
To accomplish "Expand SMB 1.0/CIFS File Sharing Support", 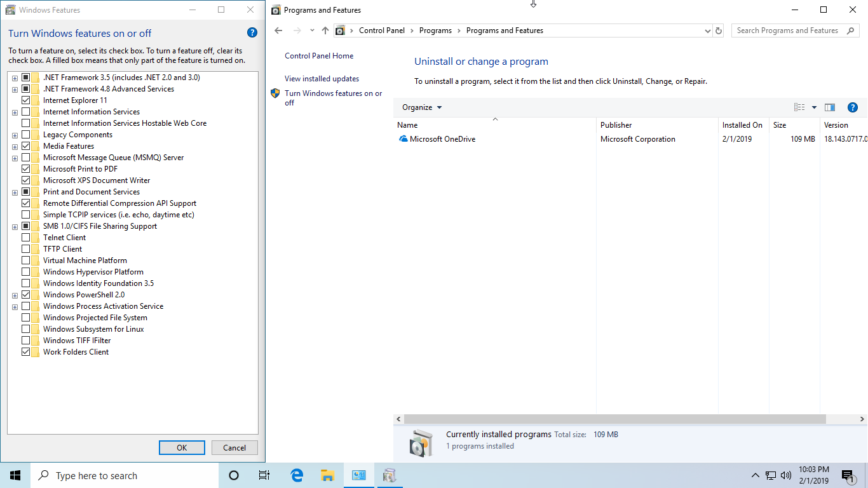I will pyautogui.click(x=15, y=227).
